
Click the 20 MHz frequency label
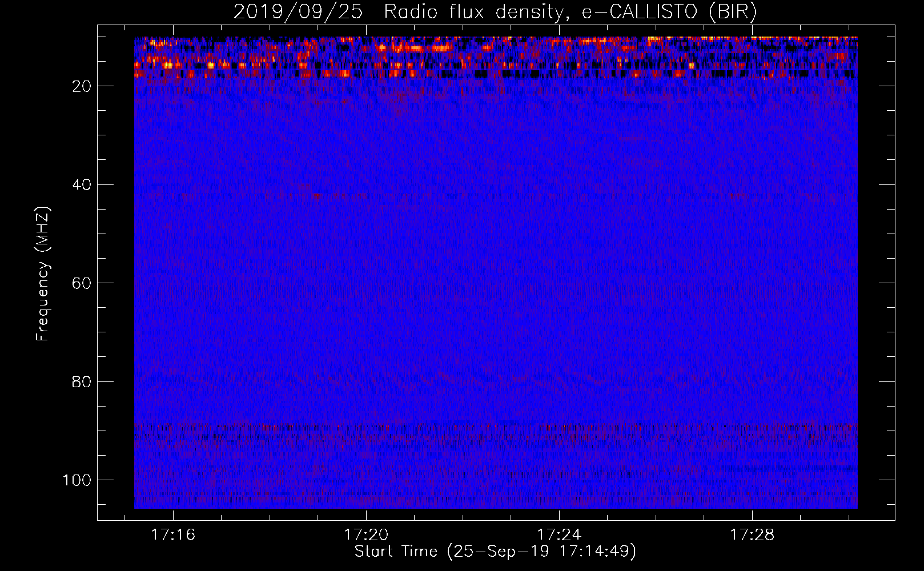point(82,86)
